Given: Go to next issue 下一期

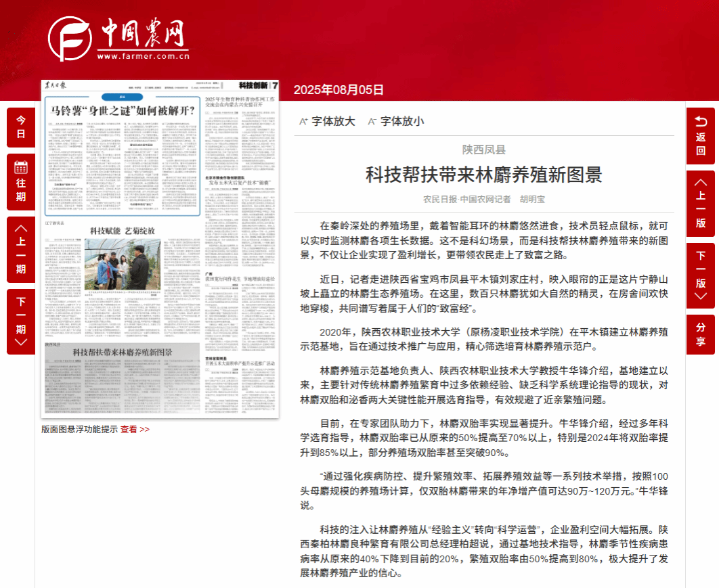Looking at the screenshot, I should click(x=20, y=321).
